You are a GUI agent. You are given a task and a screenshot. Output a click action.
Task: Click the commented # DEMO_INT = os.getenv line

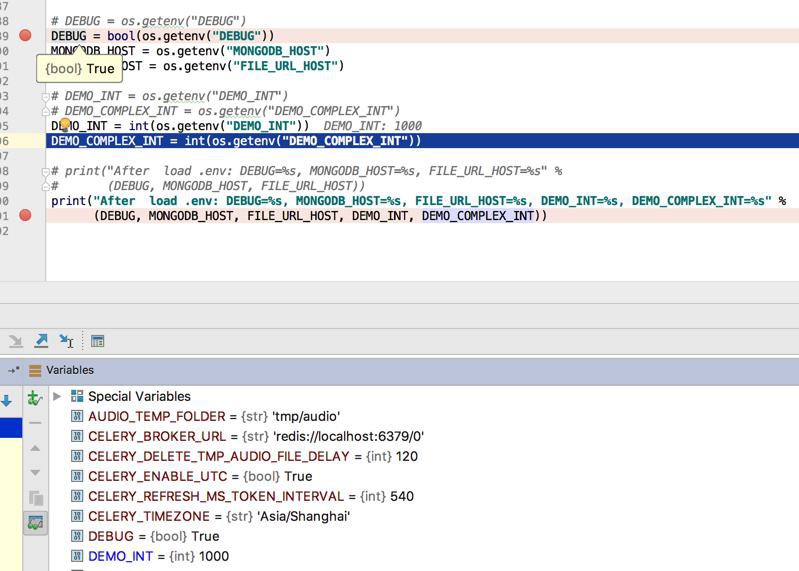click(170, 96)
